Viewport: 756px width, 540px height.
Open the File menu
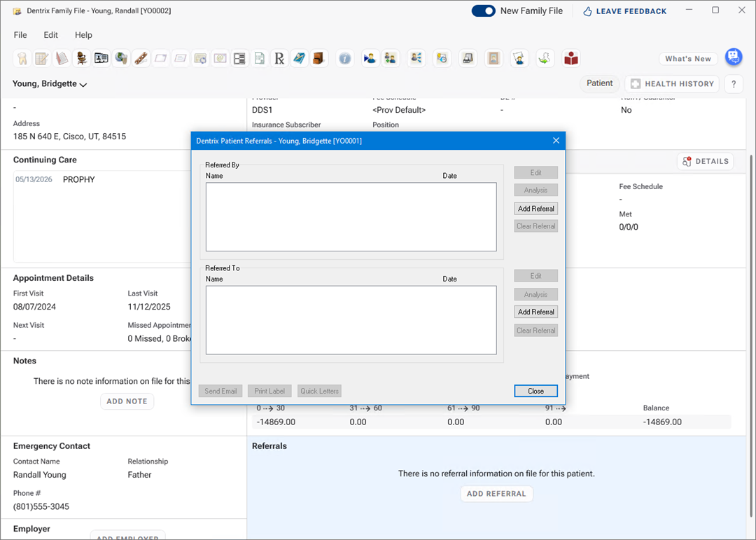click(x=20, y=35)
